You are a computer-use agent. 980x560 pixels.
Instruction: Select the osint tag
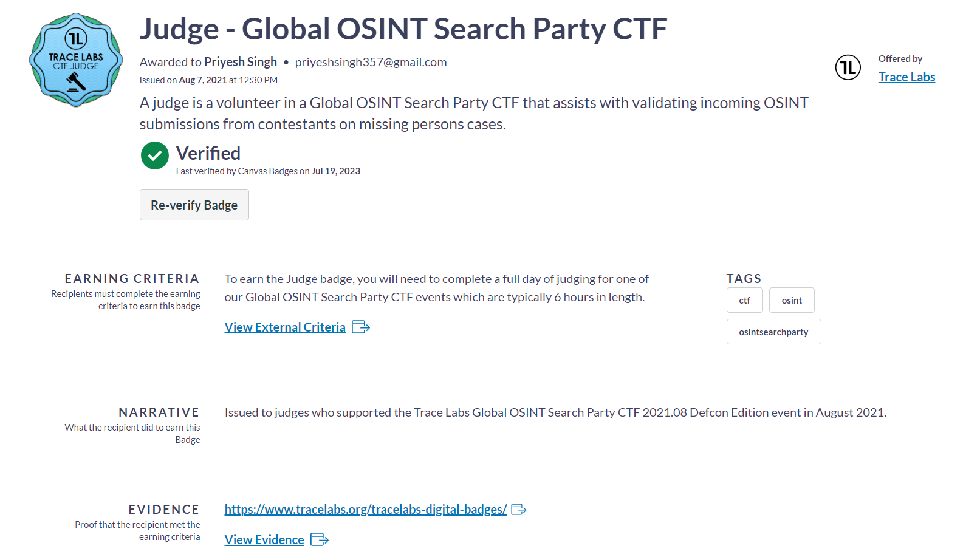[792, 300]
